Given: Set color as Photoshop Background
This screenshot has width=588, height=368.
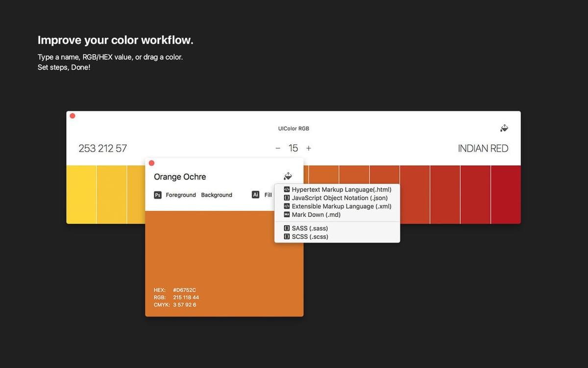Looking at the screenshot, I should pyautogui.click(x=217, y=195).
